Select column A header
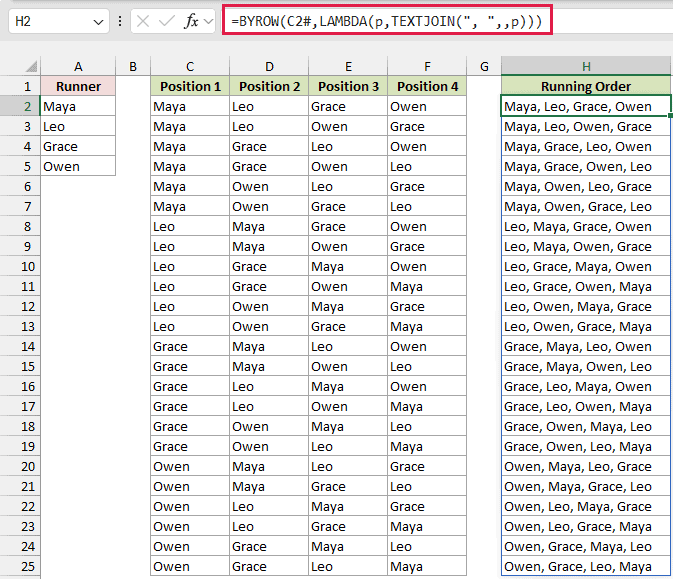The height and width of the screenshot is (579, 673). [x=78, y=67]
